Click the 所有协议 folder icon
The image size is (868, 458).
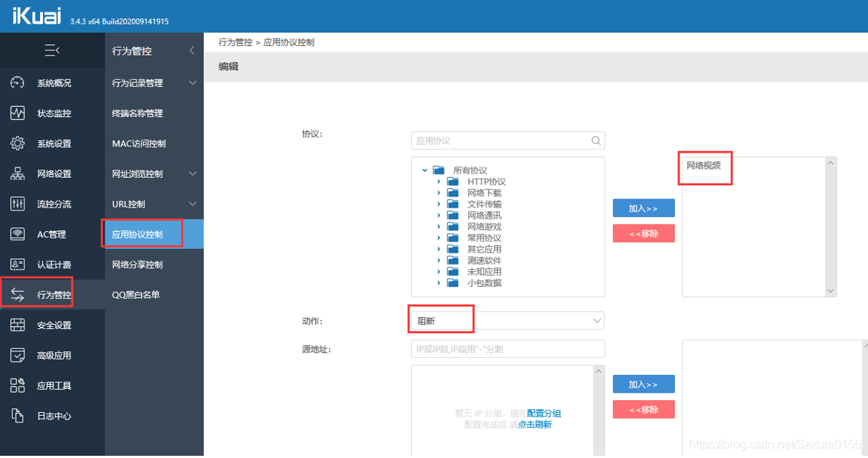pyautogui.click(x=439, y=170)
